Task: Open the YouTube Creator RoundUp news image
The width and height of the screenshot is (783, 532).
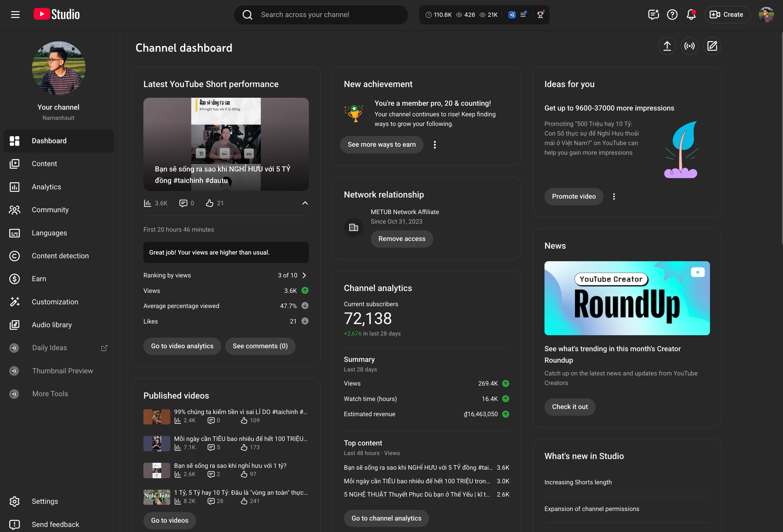Action: tap(627, 298)
